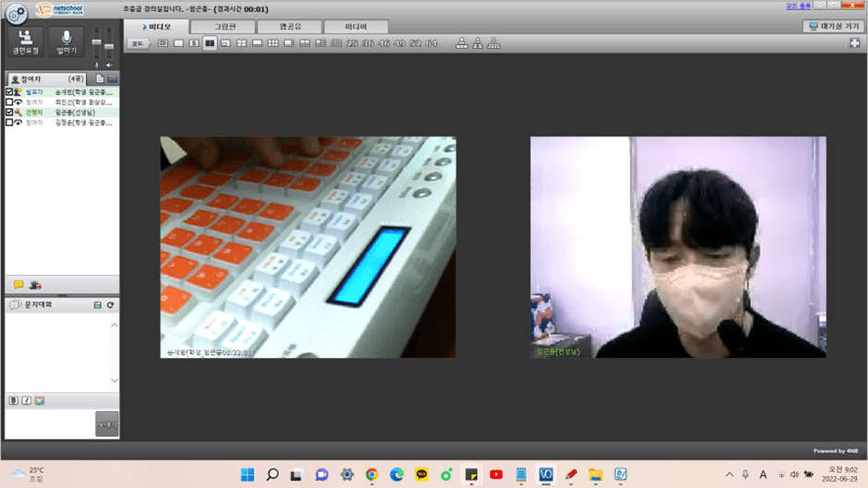This screenshot has height=488, width=868.
Task: Click the 권한요청 permission request button
Action: [x=26, y=42]
